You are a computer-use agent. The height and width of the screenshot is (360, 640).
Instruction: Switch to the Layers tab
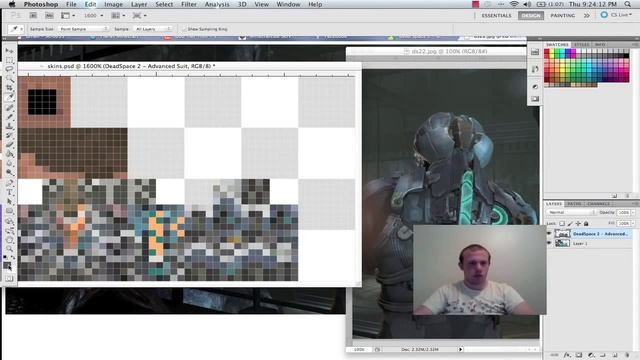tap(554, 204)
